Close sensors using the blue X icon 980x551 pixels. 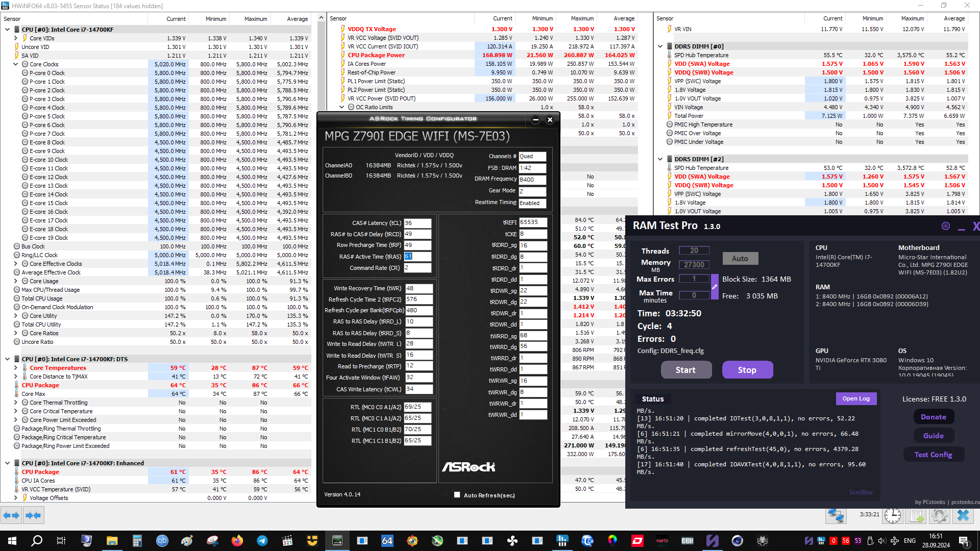963,515
